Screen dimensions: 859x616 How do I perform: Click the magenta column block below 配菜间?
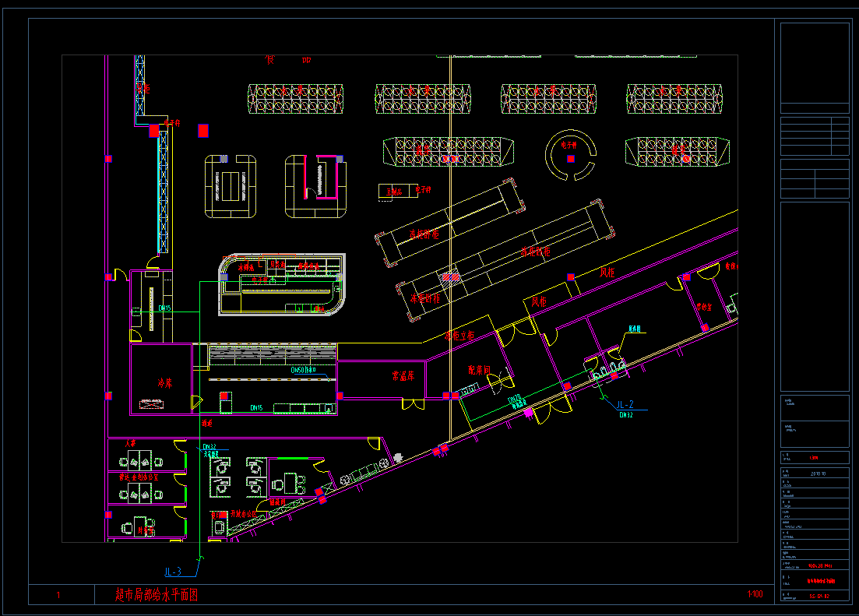tap(528, 411)
